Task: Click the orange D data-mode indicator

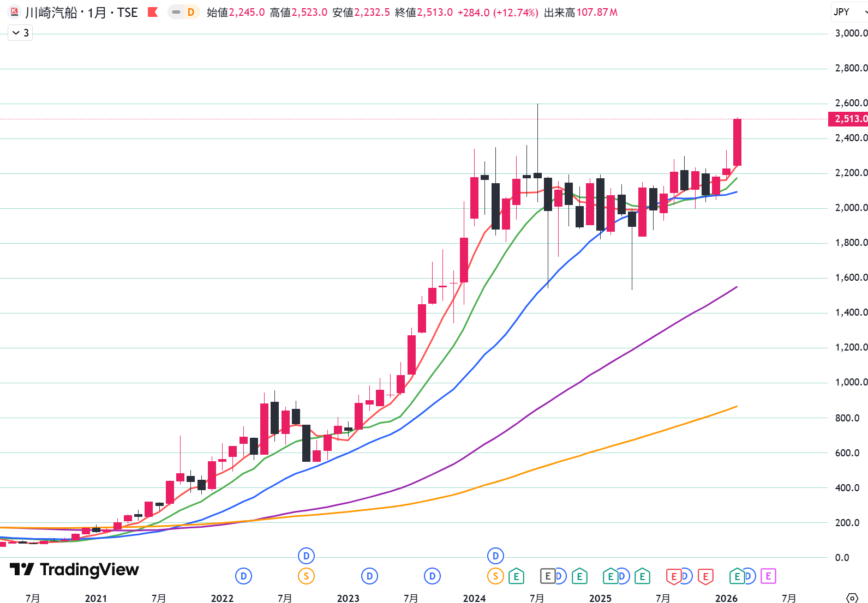Action: [x=191, y=12]
